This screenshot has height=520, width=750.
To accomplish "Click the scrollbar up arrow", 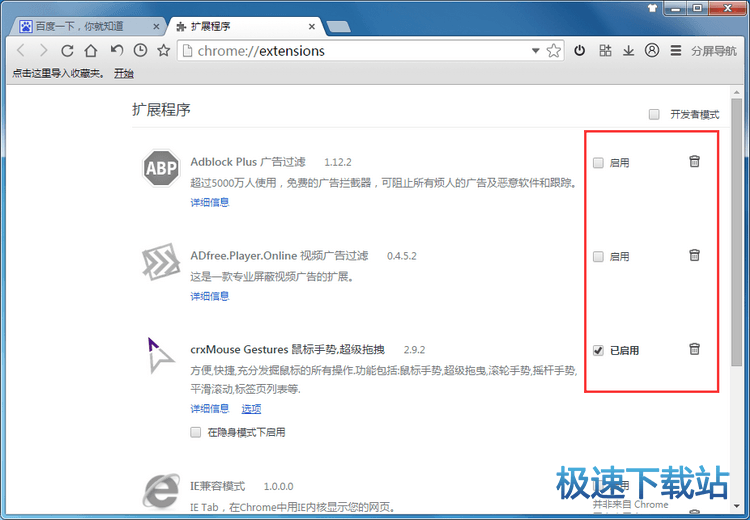I will click(737, 92).
